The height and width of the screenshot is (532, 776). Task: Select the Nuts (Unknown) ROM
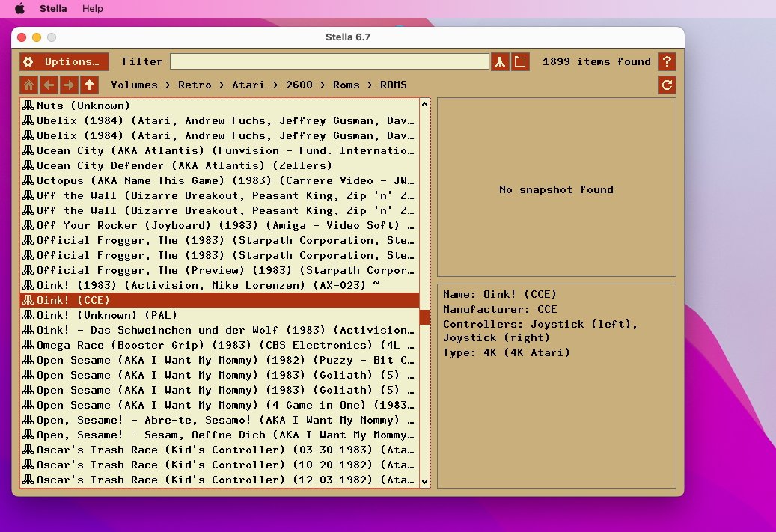click(x=219, y=106)
